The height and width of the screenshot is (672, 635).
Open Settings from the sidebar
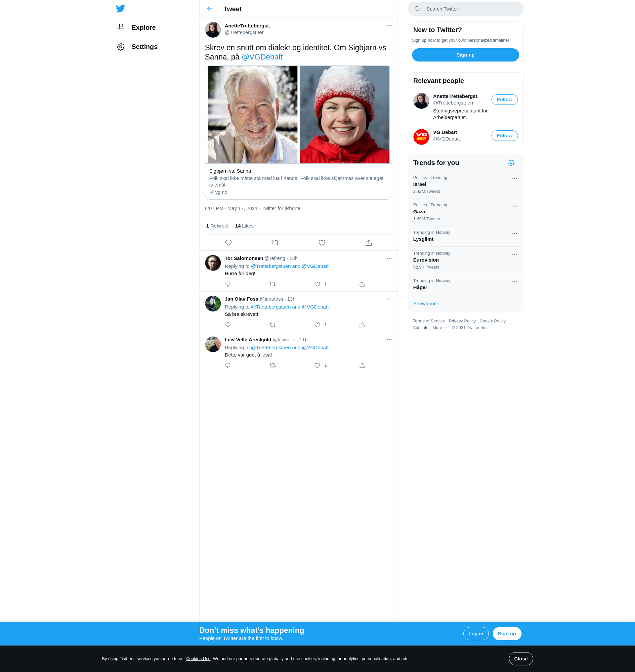tap(137, 47)
